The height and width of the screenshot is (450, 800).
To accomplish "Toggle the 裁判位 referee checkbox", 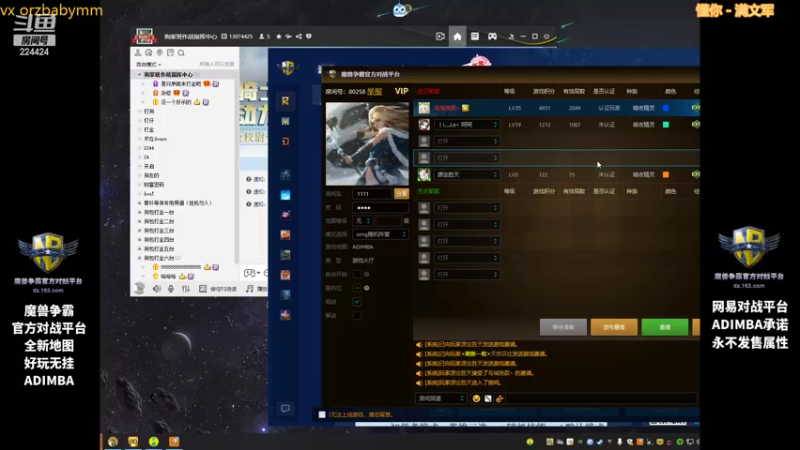I will pos(357,288).
